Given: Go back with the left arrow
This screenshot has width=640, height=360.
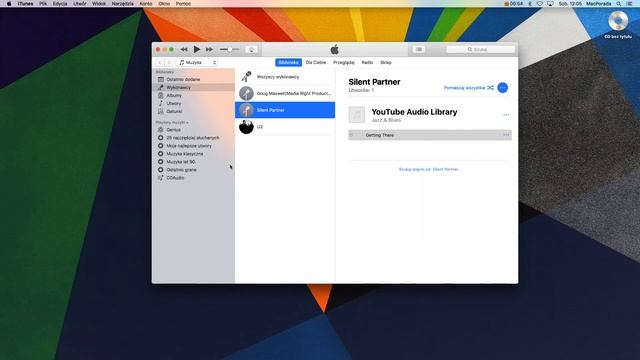Looking at the screenshot, I should (160, 62).
